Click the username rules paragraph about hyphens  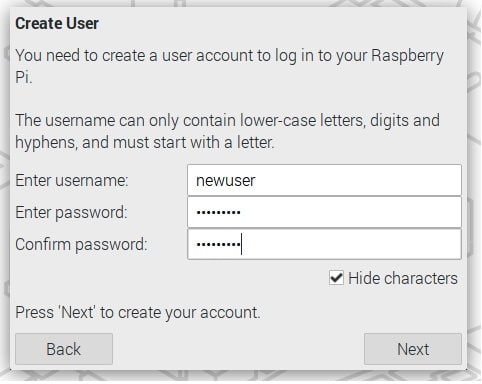[x=227, y=131]
